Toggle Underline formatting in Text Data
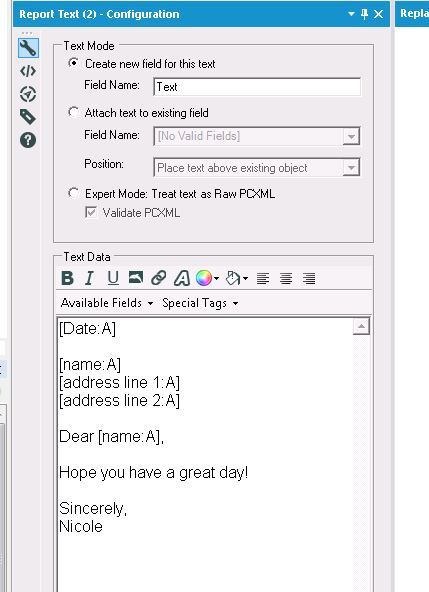The image size is (429, 592). click(113, 278)
